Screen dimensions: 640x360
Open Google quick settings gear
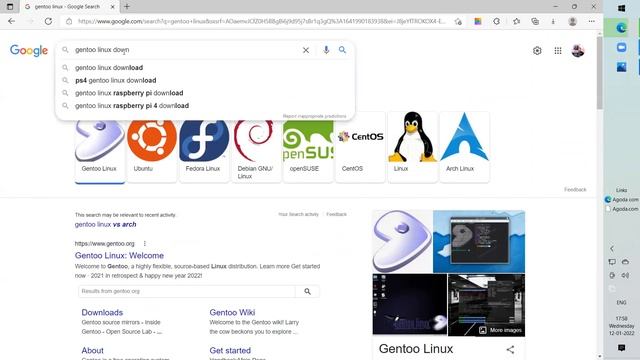click(537, 51)
